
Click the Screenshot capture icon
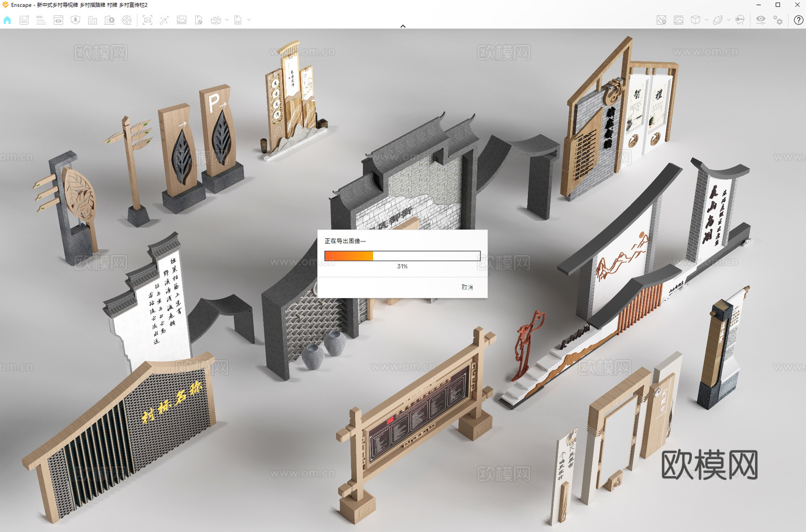coord(147,20)
